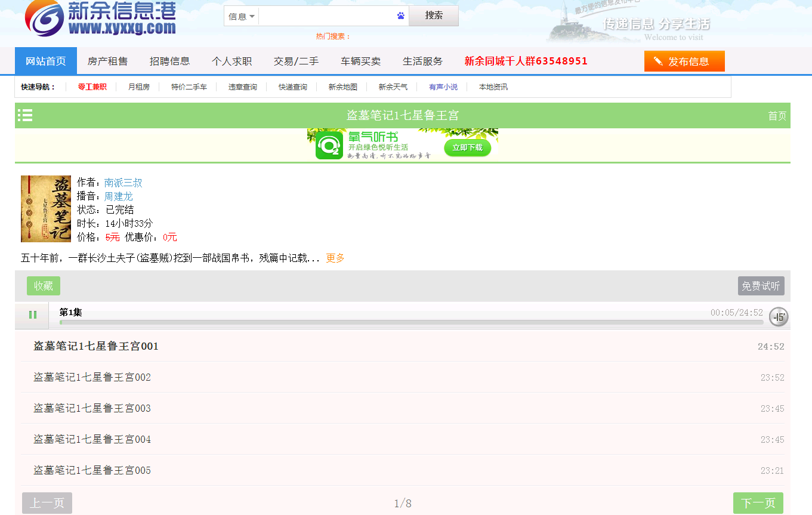Click the 立即下载 button in the banner
This screenshot has height=515, width=812.
pyautogui.click(x=467, y=147)
